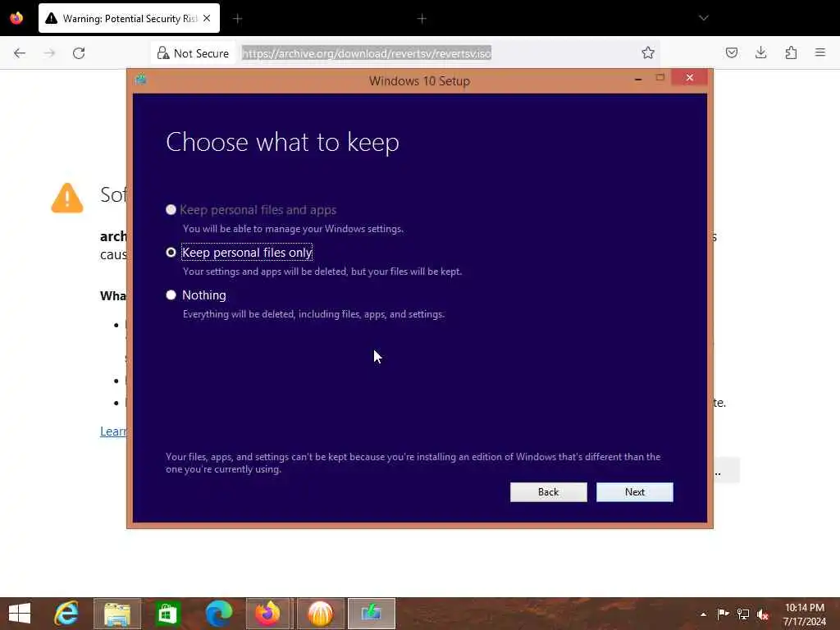Click the Firefox logo at top left
This screenshot has width=840, height=630.
pos(16,18)
